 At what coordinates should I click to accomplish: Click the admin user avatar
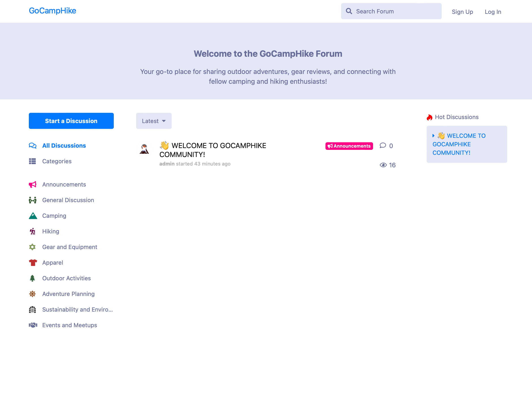[144, 149]
